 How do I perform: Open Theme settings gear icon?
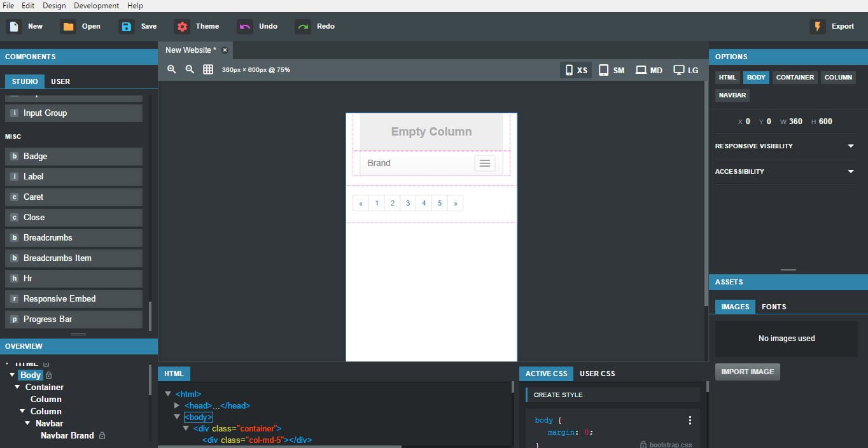click(x=183, y=27)
